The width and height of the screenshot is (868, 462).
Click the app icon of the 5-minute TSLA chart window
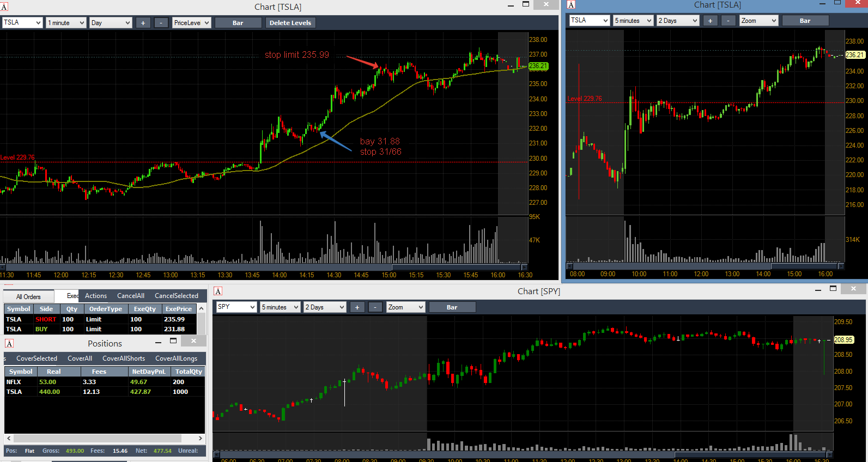pyautogui.click(x=571, y=4)
